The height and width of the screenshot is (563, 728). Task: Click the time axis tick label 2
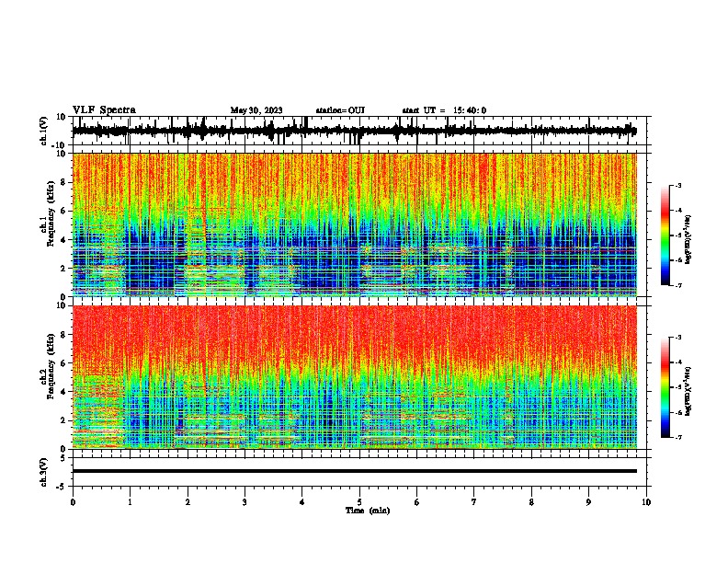(188, 502)
